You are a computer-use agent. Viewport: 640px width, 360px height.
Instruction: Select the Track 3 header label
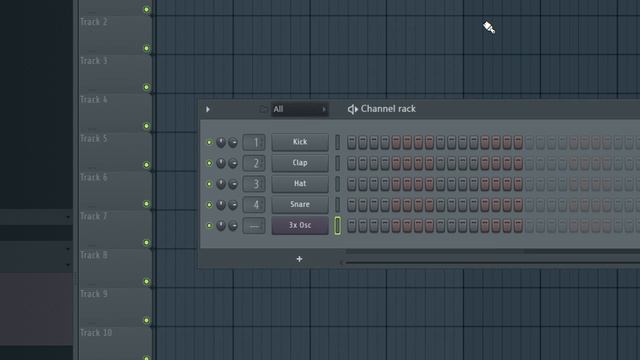tap(93, 61)
